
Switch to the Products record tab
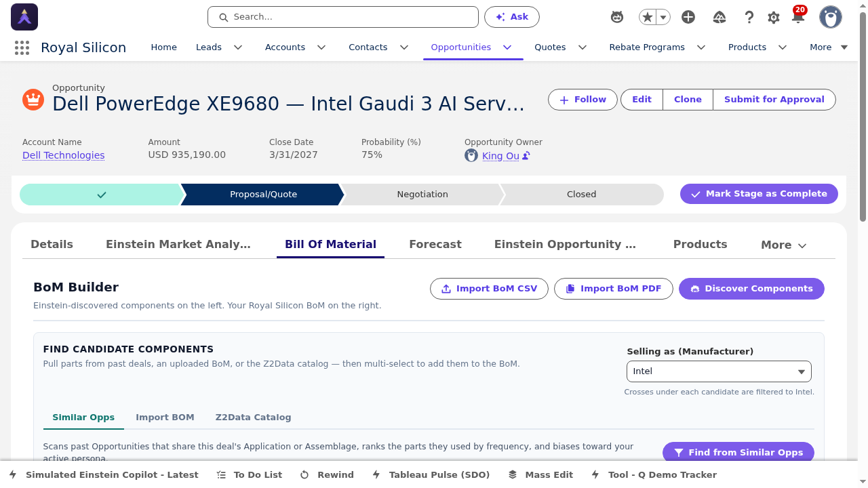[x=701, y=245]
